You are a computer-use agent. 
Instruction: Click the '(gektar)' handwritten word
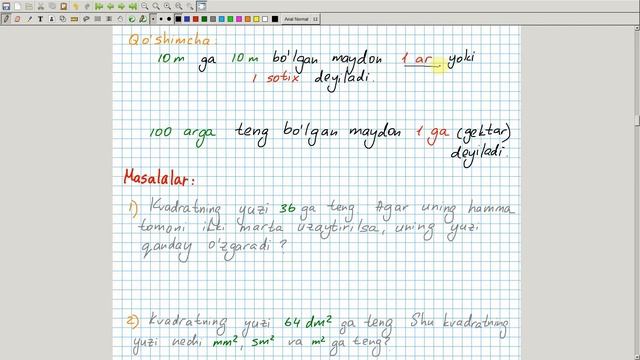483,132
